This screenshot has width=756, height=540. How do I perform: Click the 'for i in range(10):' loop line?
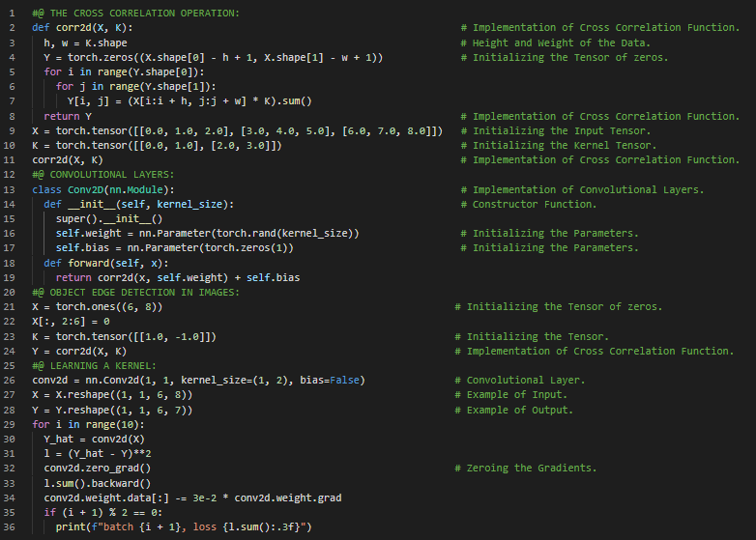[x=88, y=424]
